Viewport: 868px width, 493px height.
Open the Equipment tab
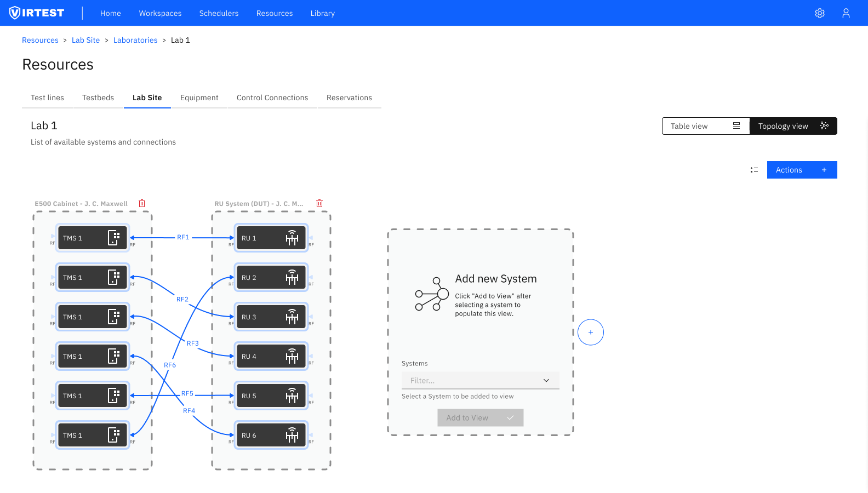199,98
